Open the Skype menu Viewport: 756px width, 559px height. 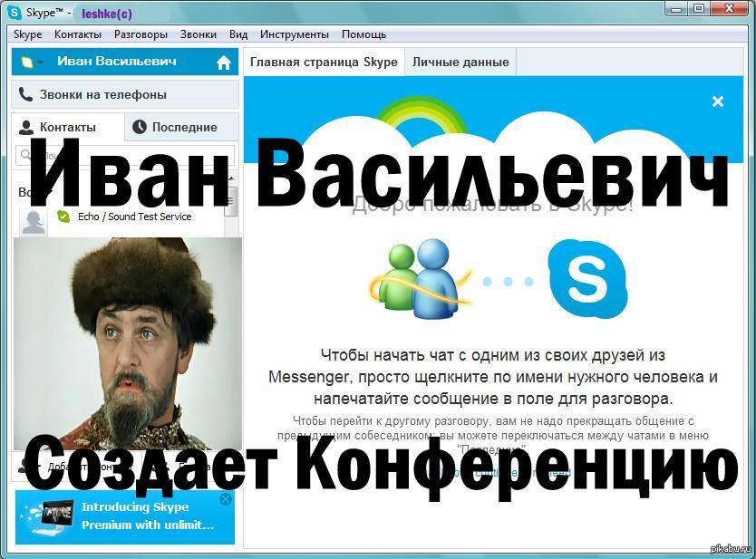(27, 34)
